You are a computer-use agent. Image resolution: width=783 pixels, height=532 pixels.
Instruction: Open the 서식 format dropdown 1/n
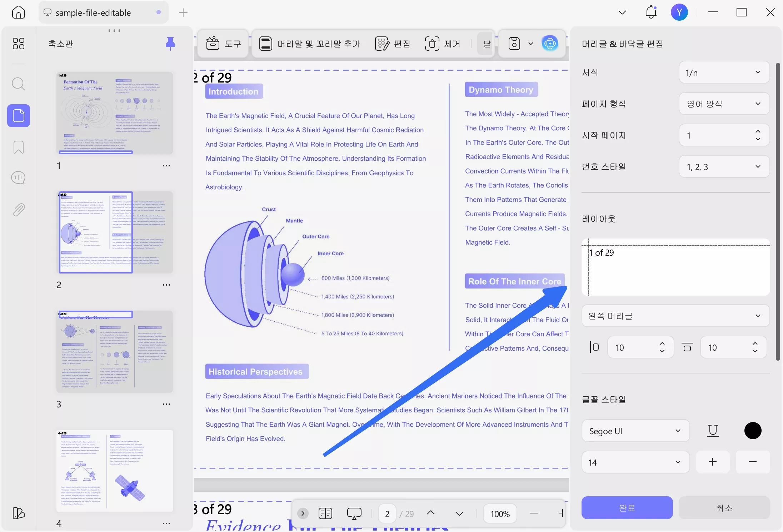(724, 72)
